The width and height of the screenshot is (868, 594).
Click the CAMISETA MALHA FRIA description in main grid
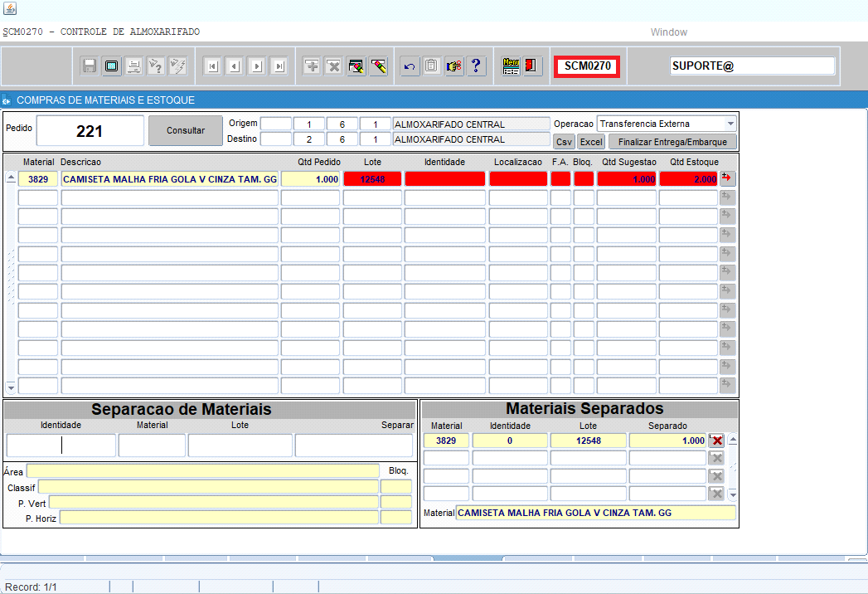coord(169,179)
